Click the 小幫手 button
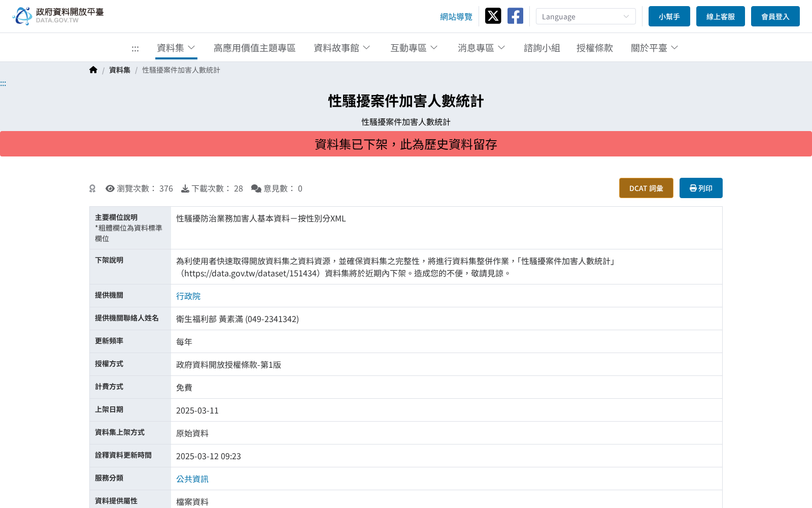812x508 pixels. click(669, 16)
